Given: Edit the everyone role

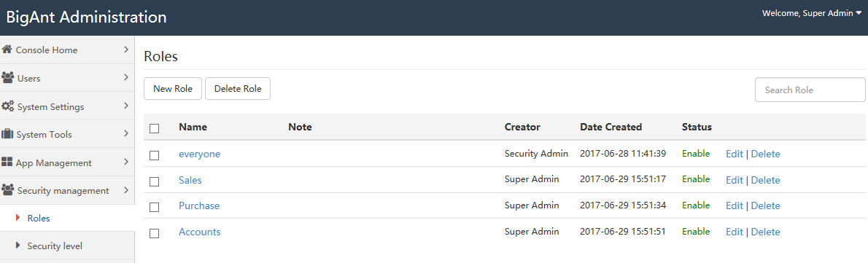Looking at the screenshot, I should pyautogui.click(x=734, y=154).
